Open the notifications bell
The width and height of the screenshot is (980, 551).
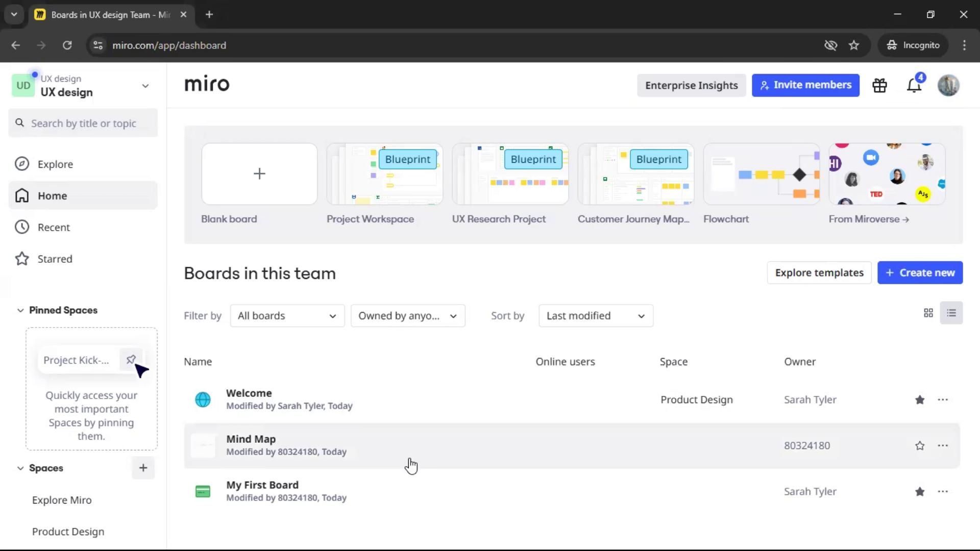pos(914,86)
